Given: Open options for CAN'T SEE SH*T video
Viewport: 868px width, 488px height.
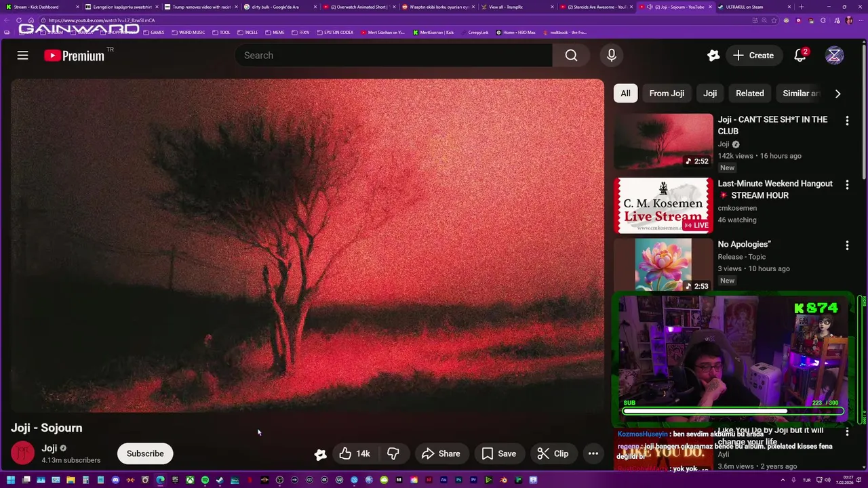Looking at the screenshot, I should click(847, 121).
